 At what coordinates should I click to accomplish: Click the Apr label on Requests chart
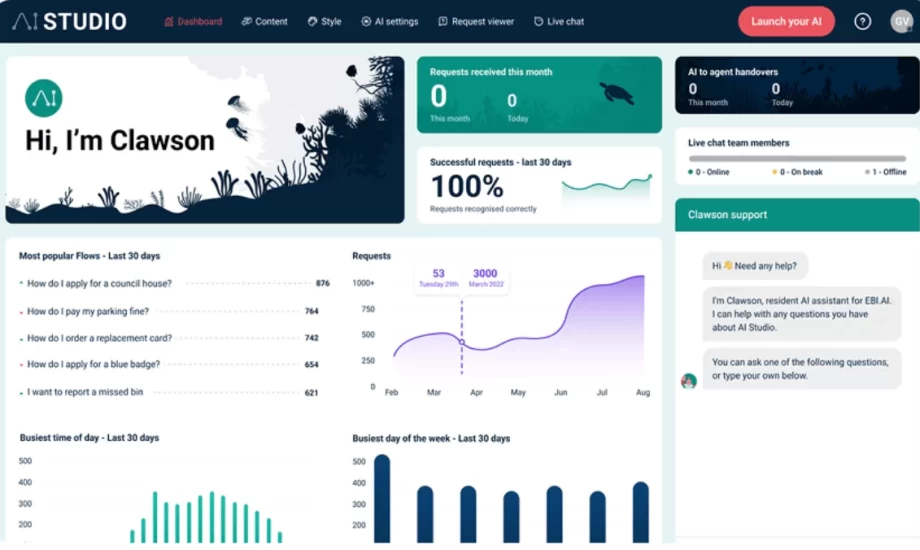[476, 392]
